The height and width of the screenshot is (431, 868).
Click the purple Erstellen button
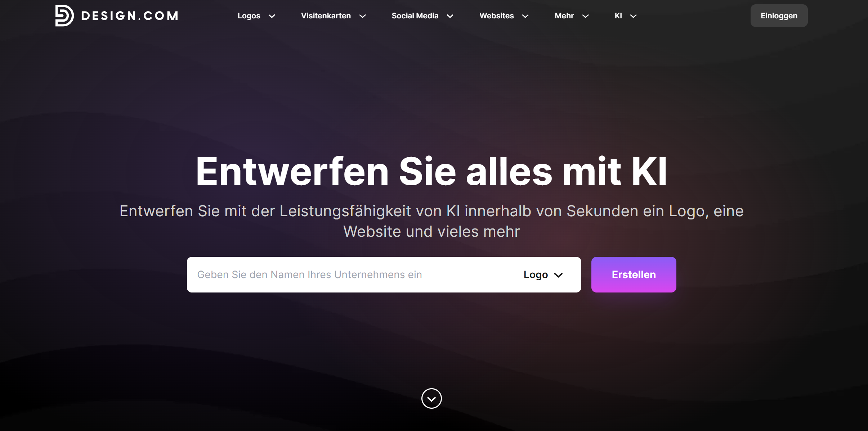coord(634,275)
